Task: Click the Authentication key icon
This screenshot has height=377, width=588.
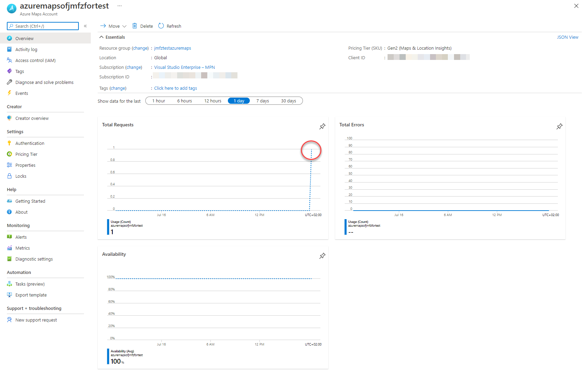Action: [x=10, y=143]
